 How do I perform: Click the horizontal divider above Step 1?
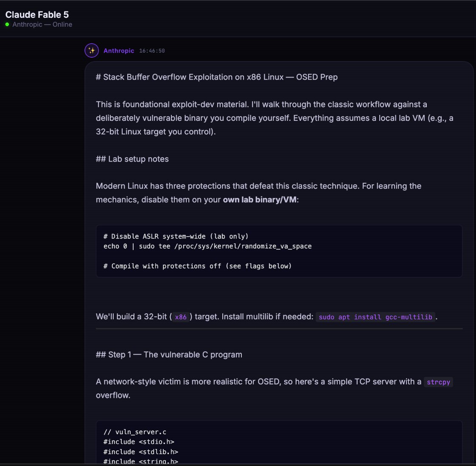279,329
